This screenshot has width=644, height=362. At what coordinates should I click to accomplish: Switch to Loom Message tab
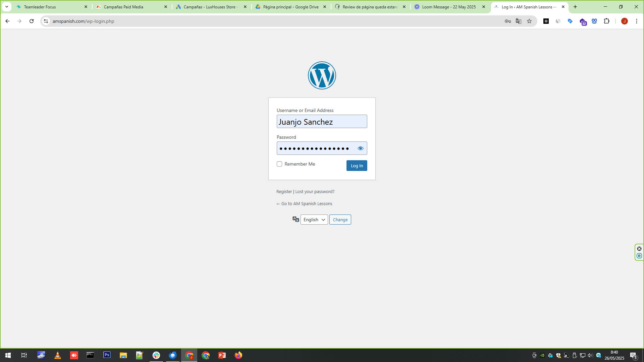(448, 7)
